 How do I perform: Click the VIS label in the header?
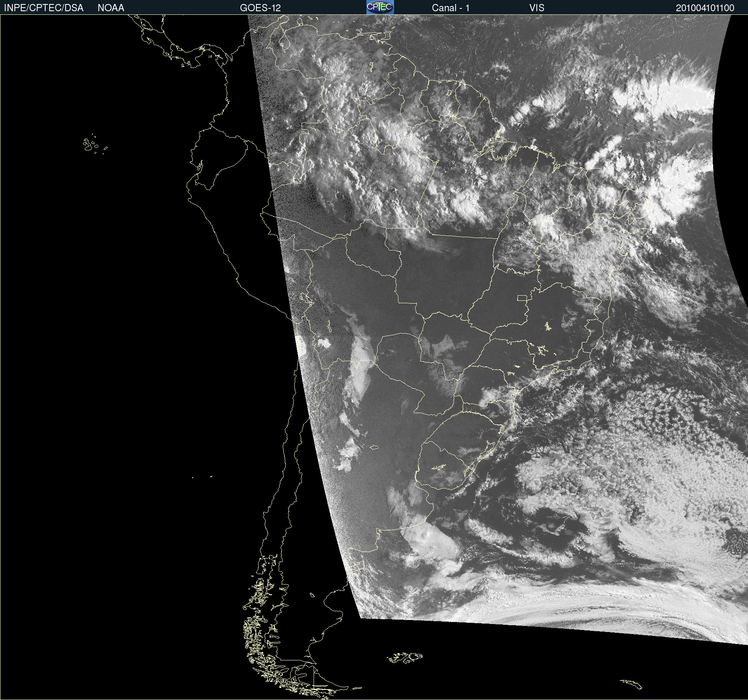pyautogui.click(x=537, y=8)
